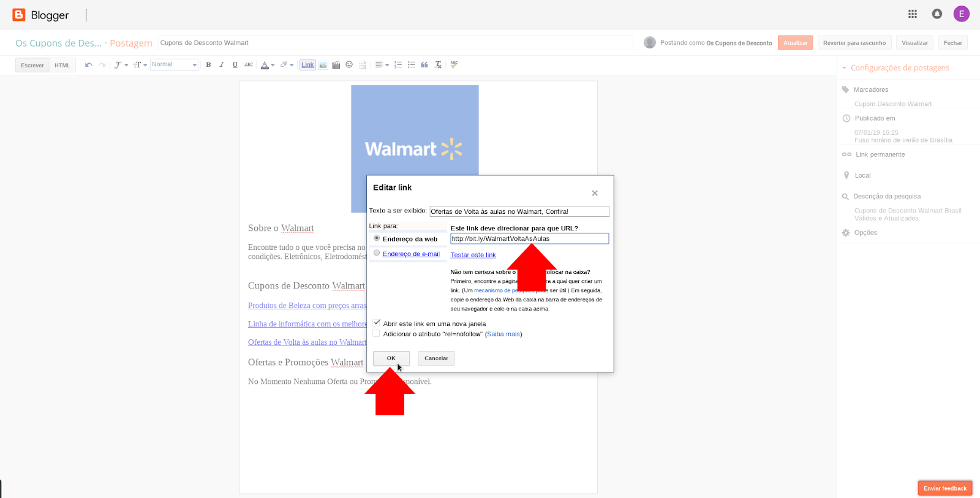Image resolution: width=980 pixels, height=498 pixels.
Task: Undo the last edit
Action: click(x=89, y=65)
